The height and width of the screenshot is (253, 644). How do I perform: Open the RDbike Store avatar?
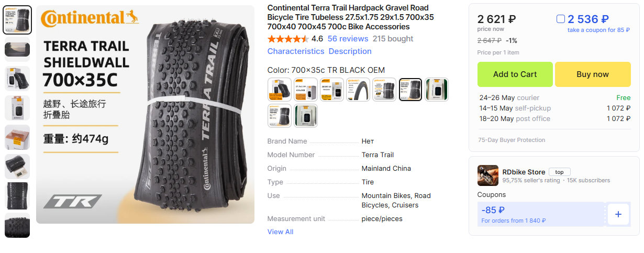click(487, 175)
